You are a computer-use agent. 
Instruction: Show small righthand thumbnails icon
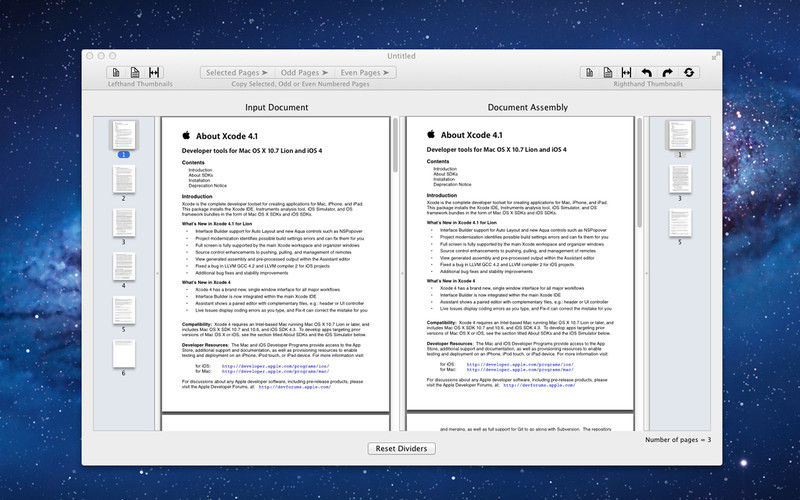(x=589, y=72)
